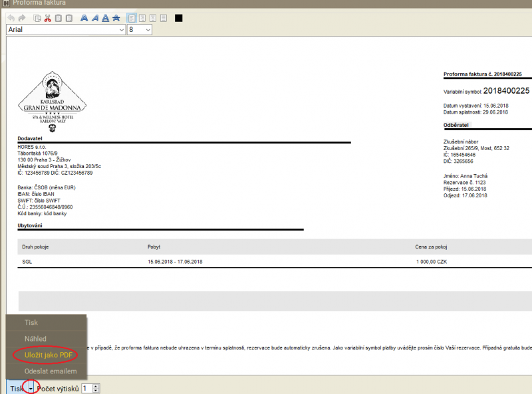Select 'Náhled' in the popup menu
This screenshot has width=532, height=394.
[x=36, y=339]
